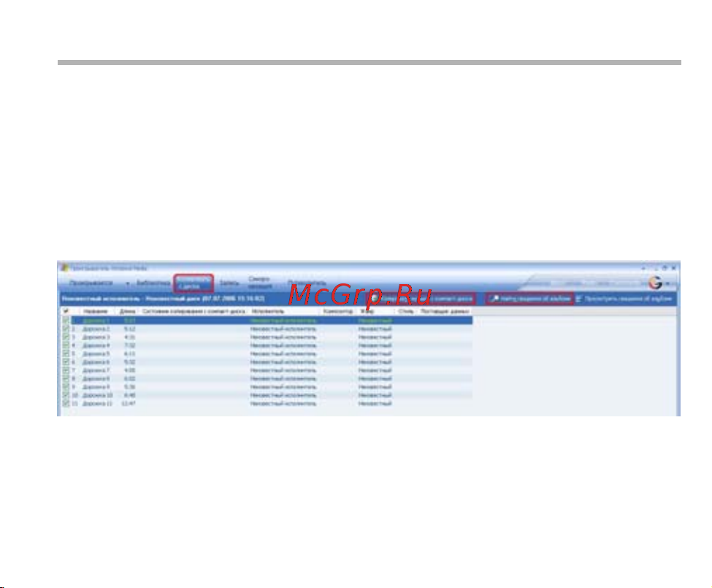Click Состояние копирования с компакт-диска column header

point(194,311)
